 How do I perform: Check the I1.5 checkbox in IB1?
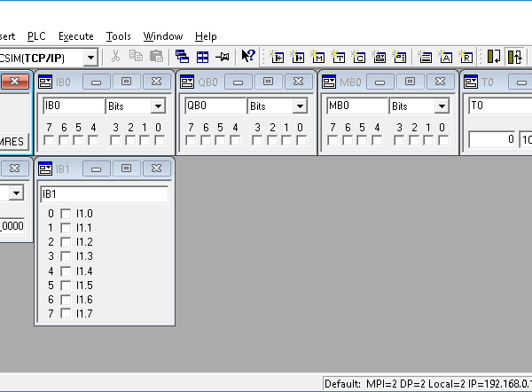[x=66, y=285]
